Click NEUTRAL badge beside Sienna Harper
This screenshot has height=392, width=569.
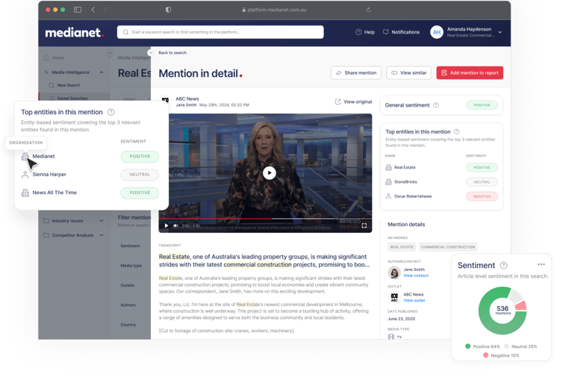(140, 175)
